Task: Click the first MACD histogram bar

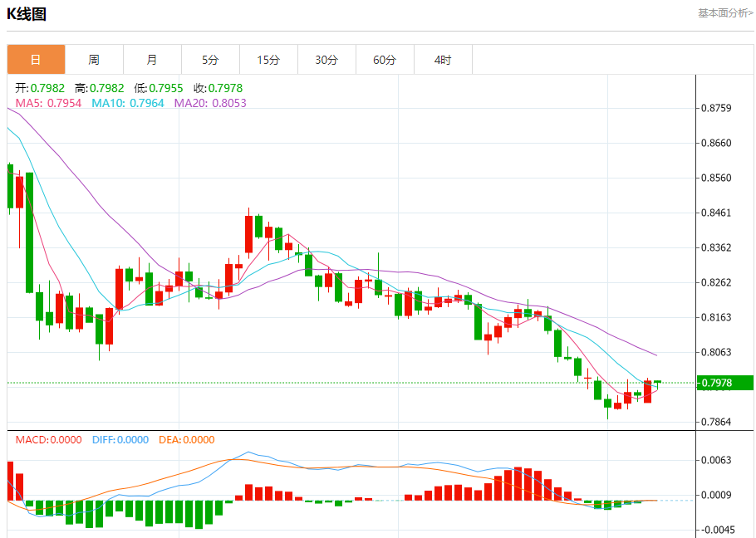Action: [x=10, y=481]
